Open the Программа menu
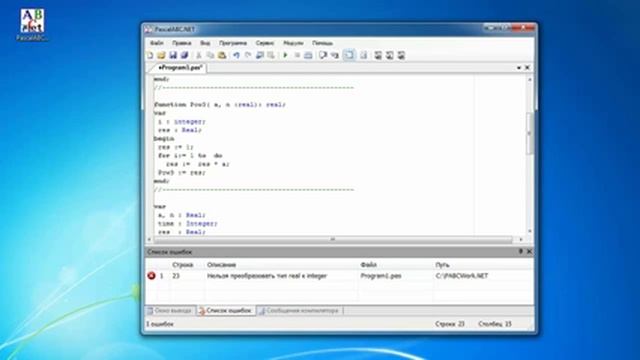Viewport: 640px width, 360px height. click(233, 43)
